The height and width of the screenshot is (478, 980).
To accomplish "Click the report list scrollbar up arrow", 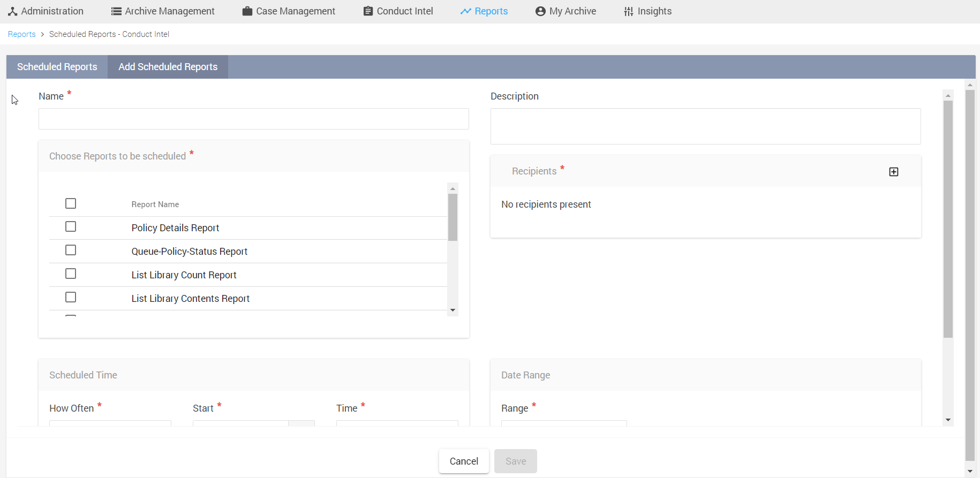I will pyautogui.click(x=453, y=188).
